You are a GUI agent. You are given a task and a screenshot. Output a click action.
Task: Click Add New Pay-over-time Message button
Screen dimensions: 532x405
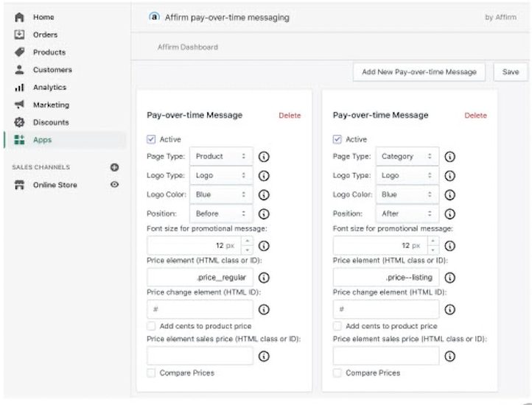pyautogui.click(x=419, y=72)
